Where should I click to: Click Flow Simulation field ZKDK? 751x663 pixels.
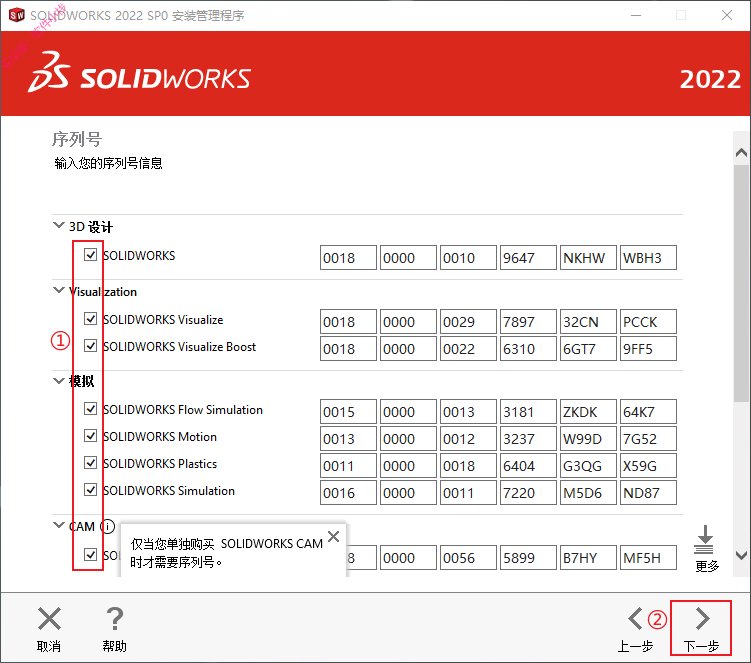click(588, 412)
